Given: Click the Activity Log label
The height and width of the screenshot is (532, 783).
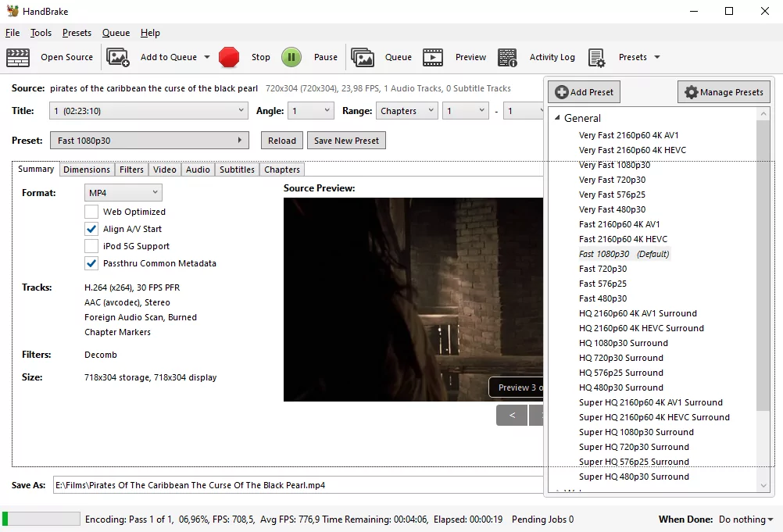Looking at the screenshot, I should [x=552, y=57].
